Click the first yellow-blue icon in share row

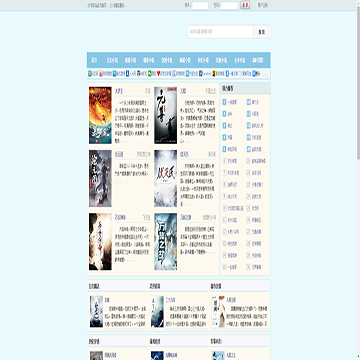(89, 73)
